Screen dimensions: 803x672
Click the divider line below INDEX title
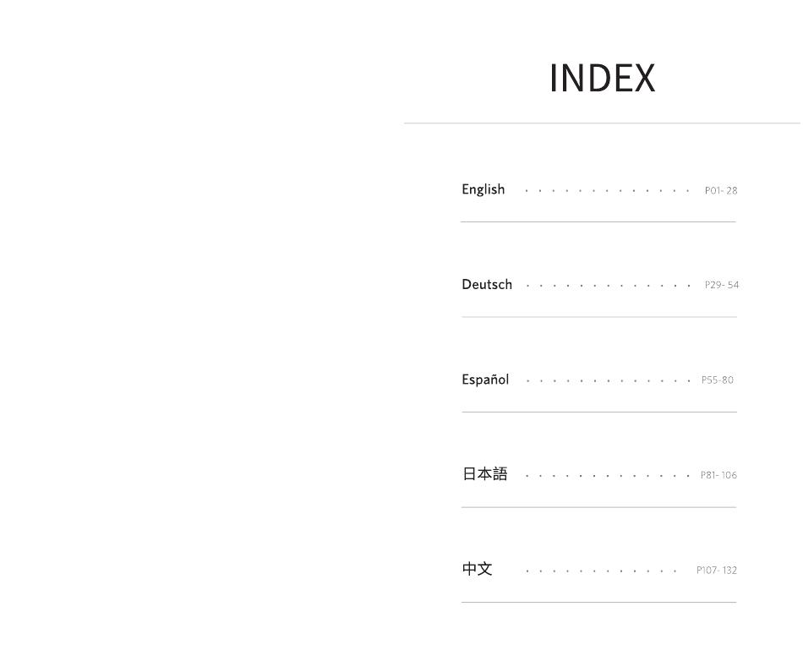click(602, 123)
